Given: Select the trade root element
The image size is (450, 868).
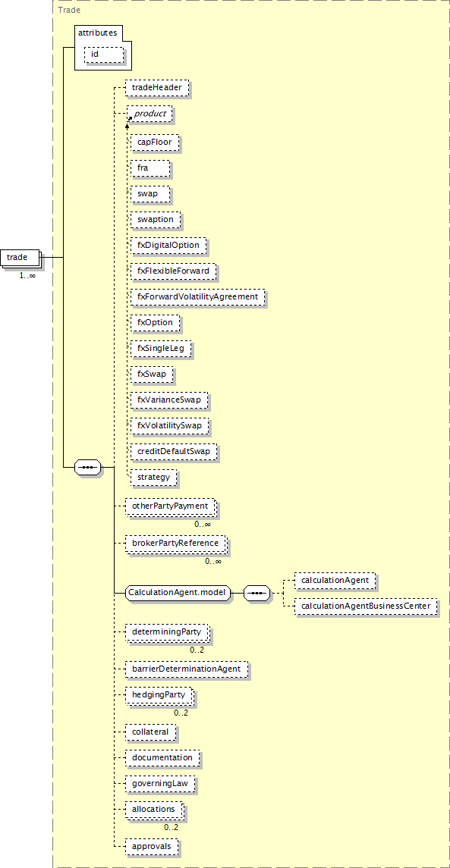Looking at the screenshot, I should point(20,258).
